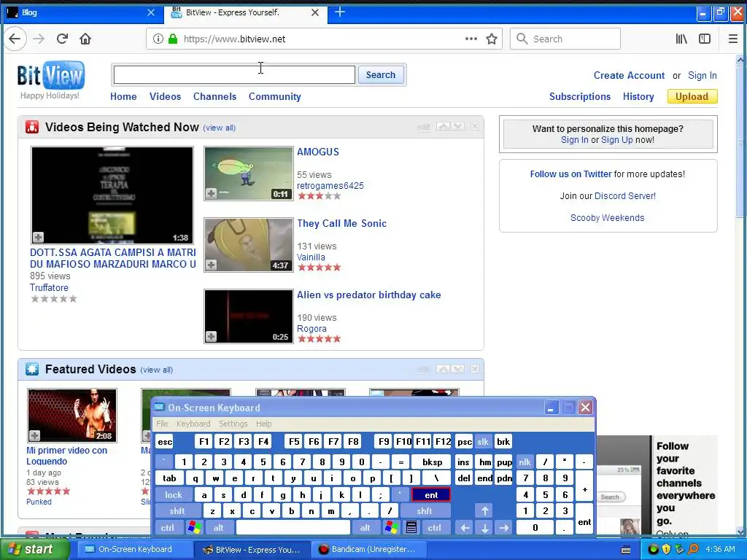
Task: Click the bksp key on On-Screen Keyboard
Action: [432, 462]
